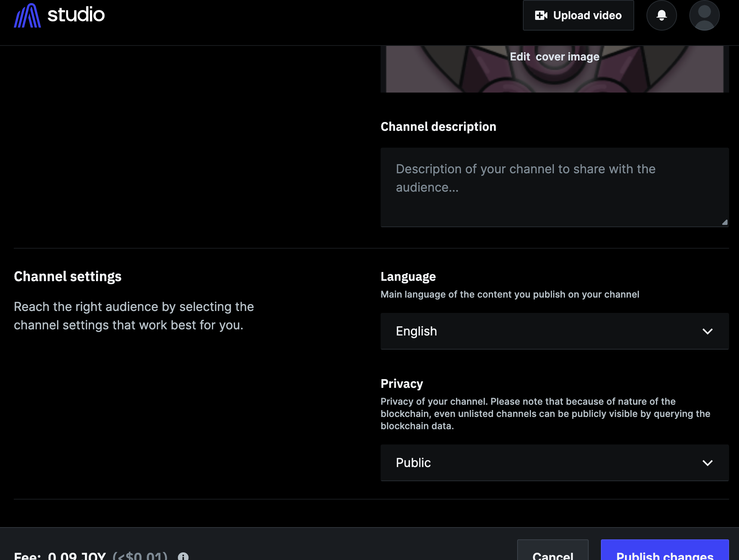Screen dimensions: 739x560
Task: Click the channel description input field
Action: (x=554, y=187)
